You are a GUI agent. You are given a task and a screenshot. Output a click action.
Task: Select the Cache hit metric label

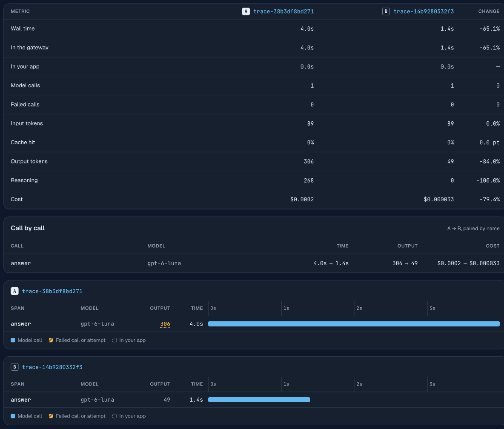click(x=23, y=142)
